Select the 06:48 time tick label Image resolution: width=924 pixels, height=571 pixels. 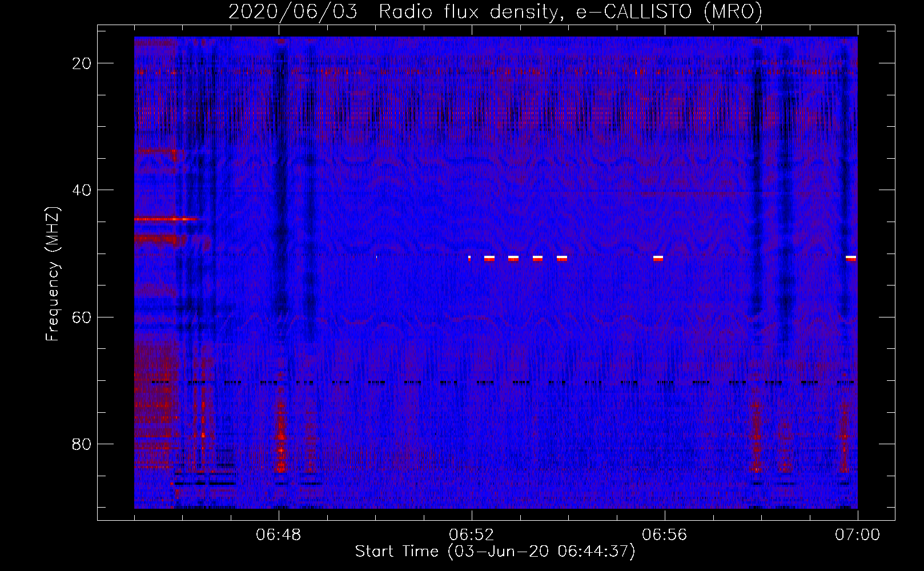(279, 535)
